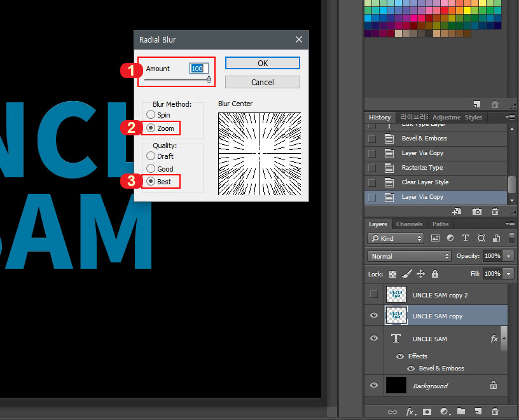Open the Opacity slider dropdown arrow

pyautogui.click(x=508, y=256)
